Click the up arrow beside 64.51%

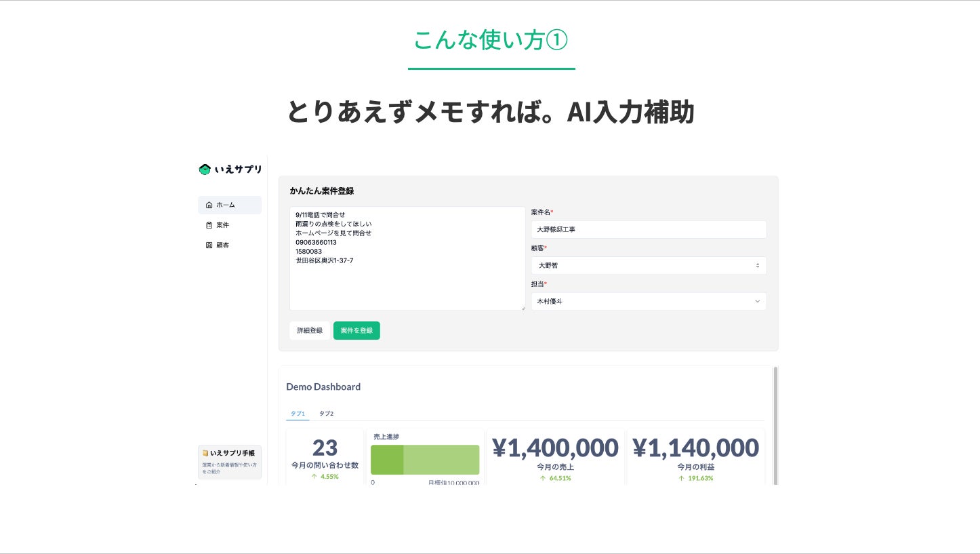(x=542, y=478)
